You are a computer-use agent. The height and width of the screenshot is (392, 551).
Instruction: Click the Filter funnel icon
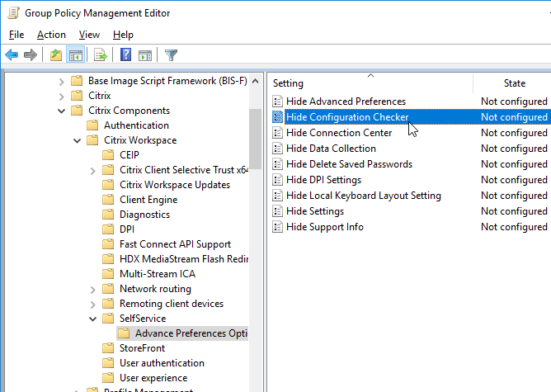tap(171, 55)
